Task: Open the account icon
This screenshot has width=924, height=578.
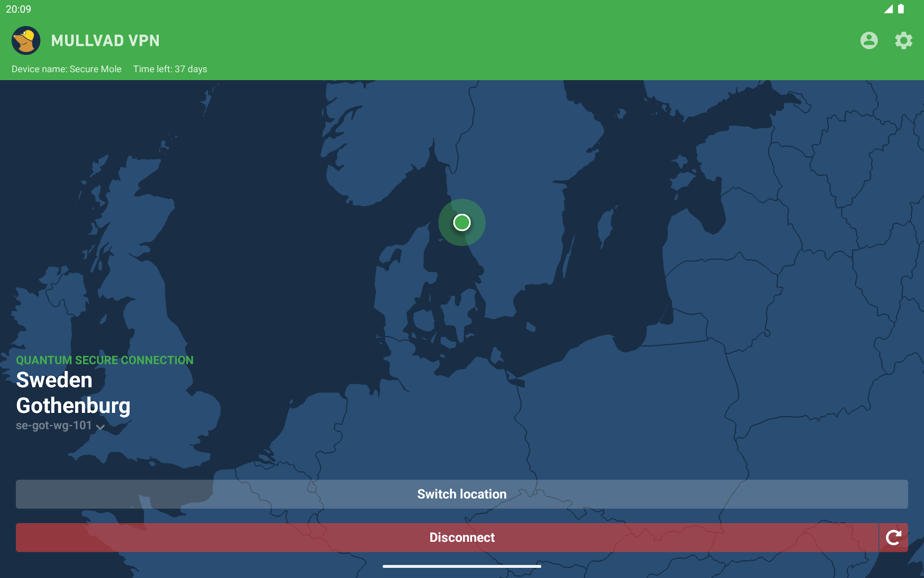Action: point(869,39)
